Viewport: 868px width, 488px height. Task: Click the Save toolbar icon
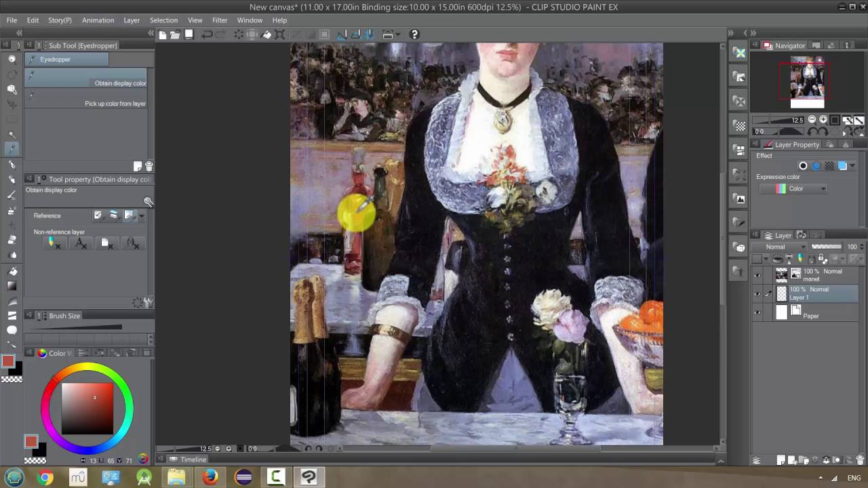coord(189,35)
